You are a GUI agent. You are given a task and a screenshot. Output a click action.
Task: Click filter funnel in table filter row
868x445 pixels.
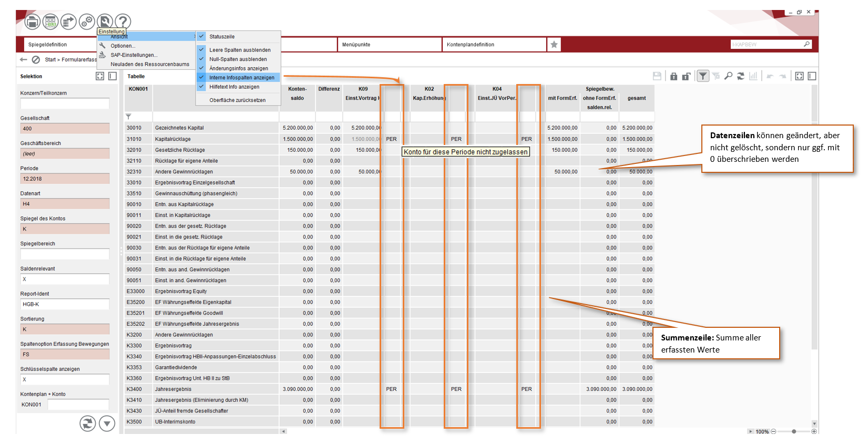(128, 117)
